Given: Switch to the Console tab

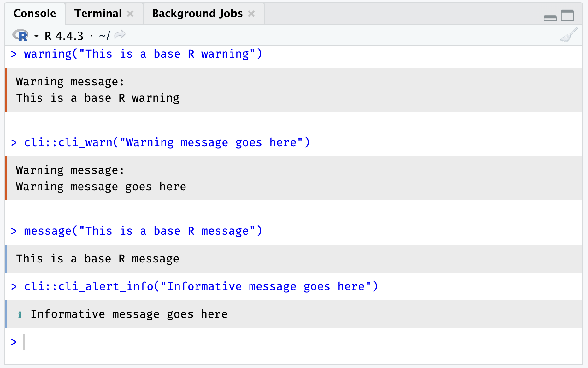Looking at the screenshot, I should tap(35, 14).
